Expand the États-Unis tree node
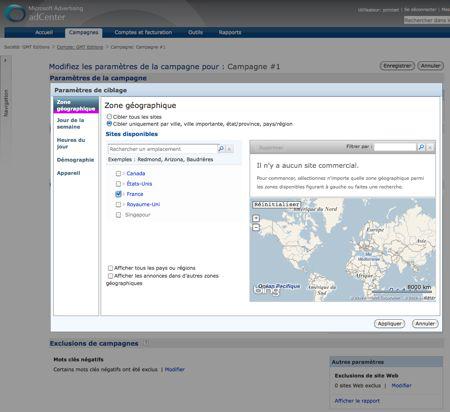 (x=124, y=184)
